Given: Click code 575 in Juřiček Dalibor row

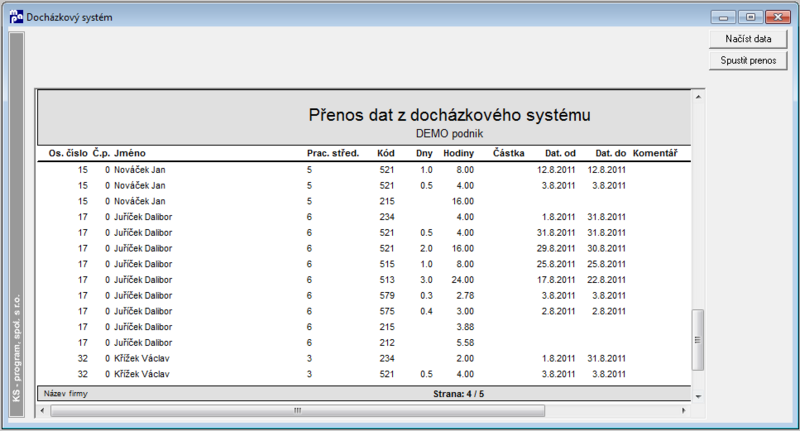Looking at the screenshot, I should tap(387, 311).
